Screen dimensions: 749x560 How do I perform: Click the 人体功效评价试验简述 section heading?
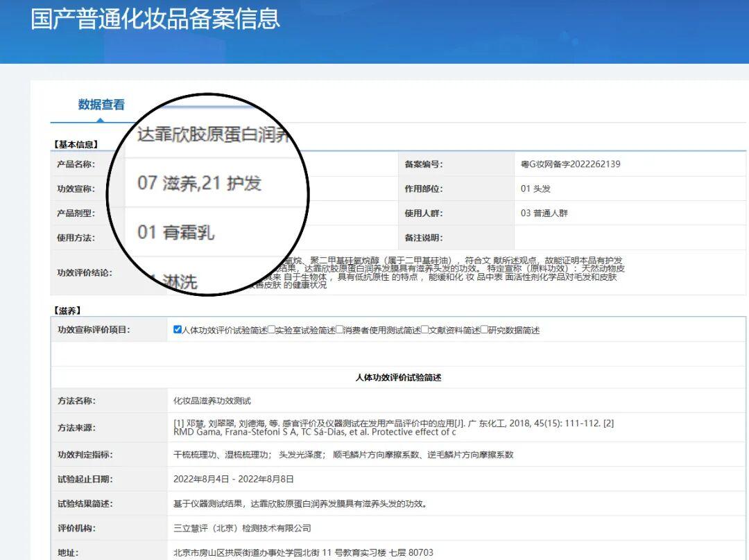click(x=398, y=378)
